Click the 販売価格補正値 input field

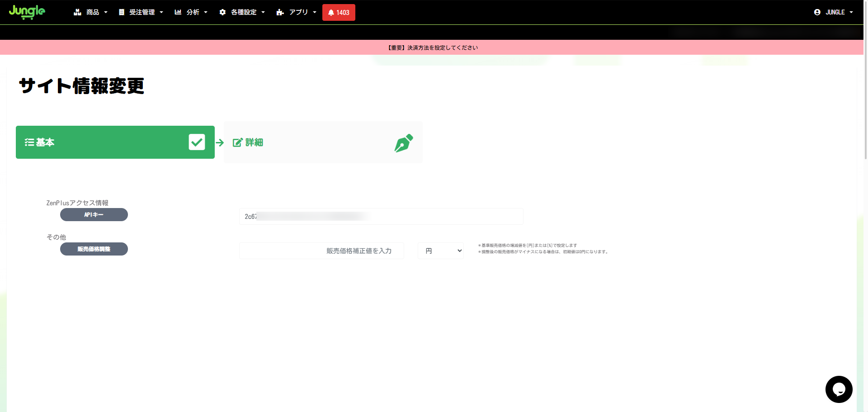[x=321, y=251]
